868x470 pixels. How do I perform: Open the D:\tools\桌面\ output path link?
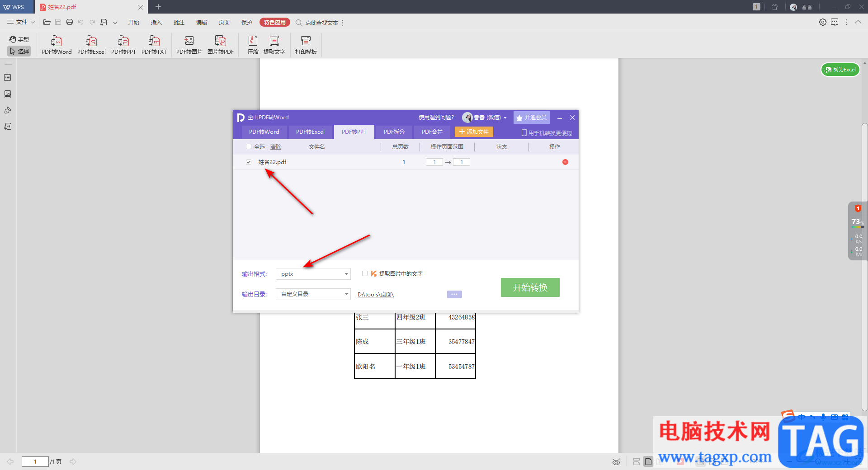[x=376, y=294]
